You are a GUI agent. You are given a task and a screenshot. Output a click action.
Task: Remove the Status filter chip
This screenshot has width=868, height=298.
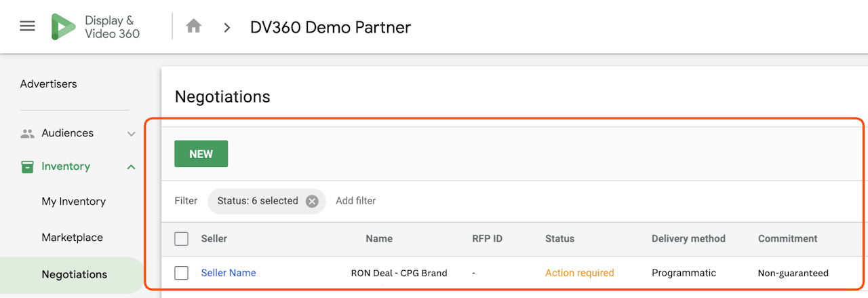click(312, 201)
